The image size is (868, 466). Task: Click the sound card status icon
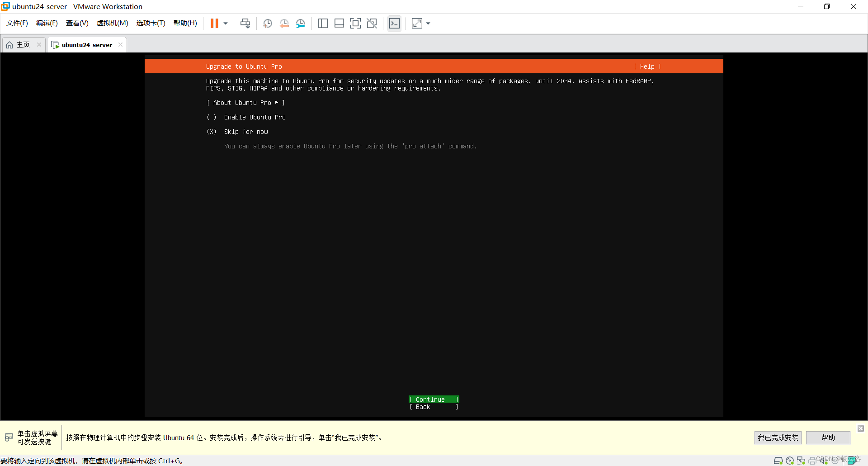coord(824,461)
